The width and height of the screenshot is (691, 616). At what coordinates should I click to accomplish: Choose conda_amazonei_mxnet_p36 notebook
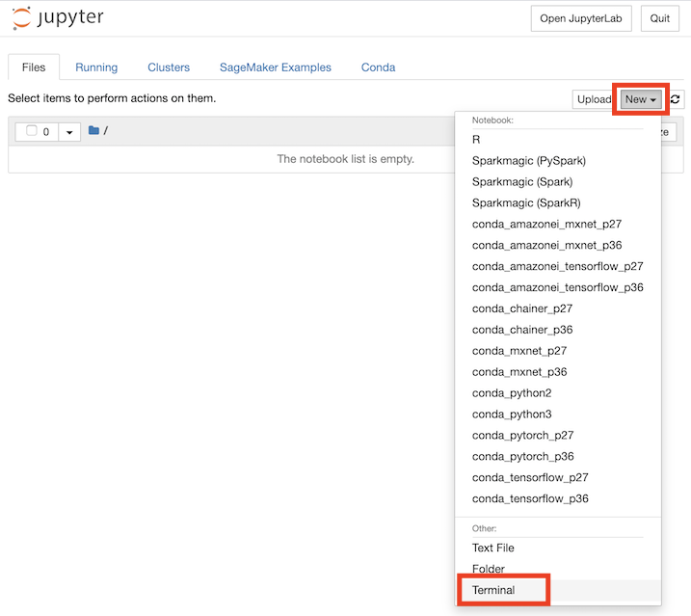pyautogui.click(x=557, y=245)
